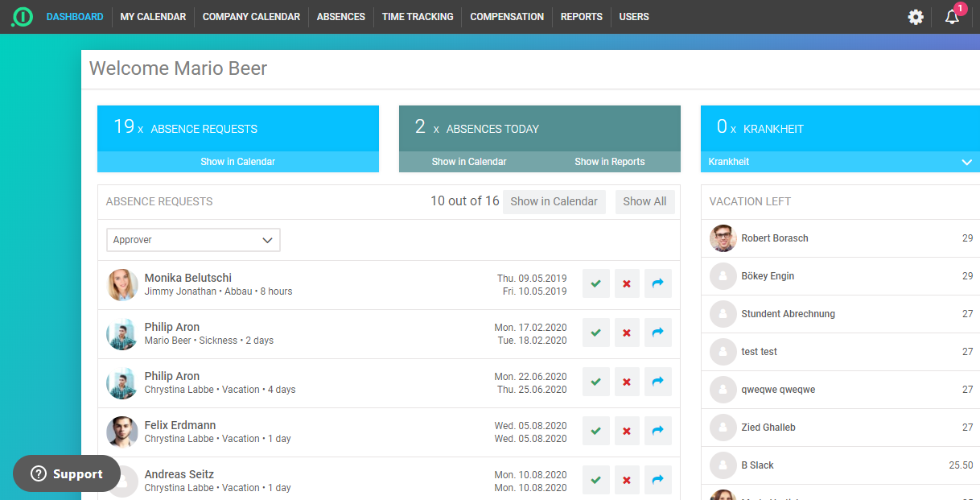Reject Philip Aron's 4 days Vacation request
The width and height of the screenshot is (980, 500).
coord(627,382)
